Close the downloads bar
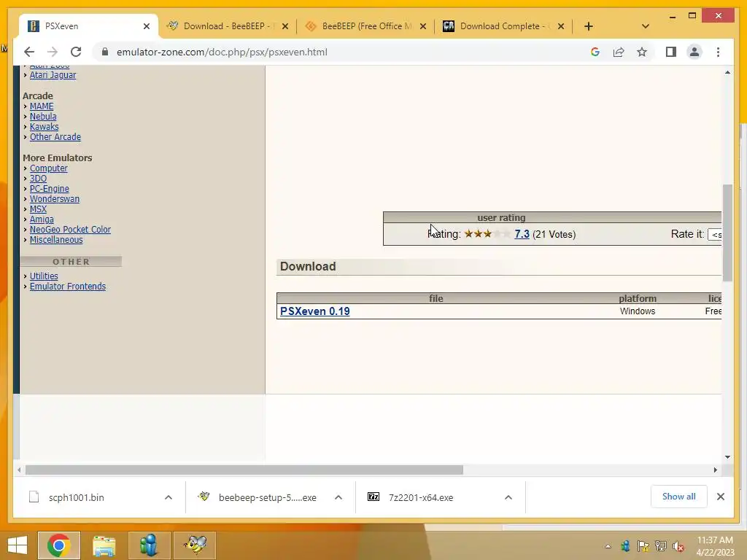 click(720, 497)
